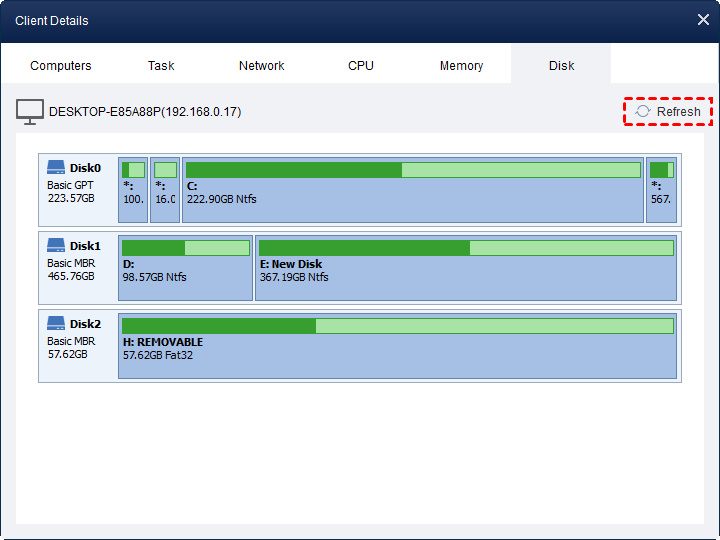Screen dimensions: 720x540
Task: Click the Disk2 drive icon
Action: point(56,323)
